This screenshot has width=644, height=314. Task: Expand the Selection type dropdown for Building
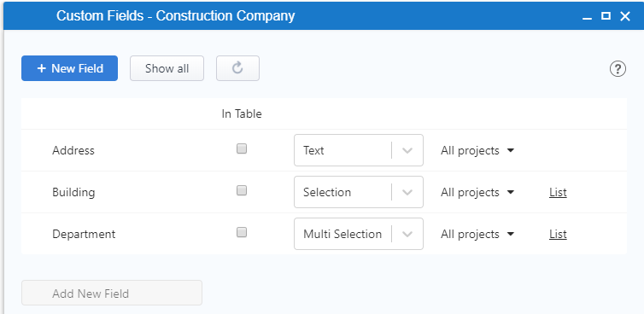coord(359,192)
